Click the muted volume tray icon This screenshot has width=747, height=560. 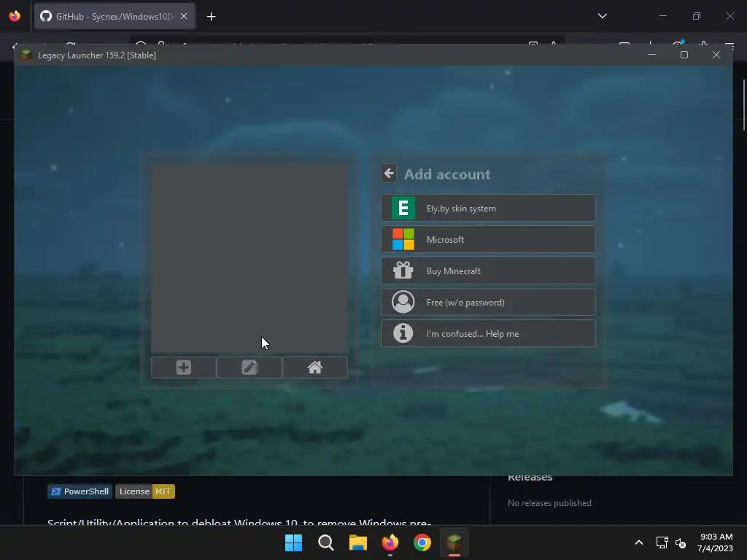tap(681, 542)
